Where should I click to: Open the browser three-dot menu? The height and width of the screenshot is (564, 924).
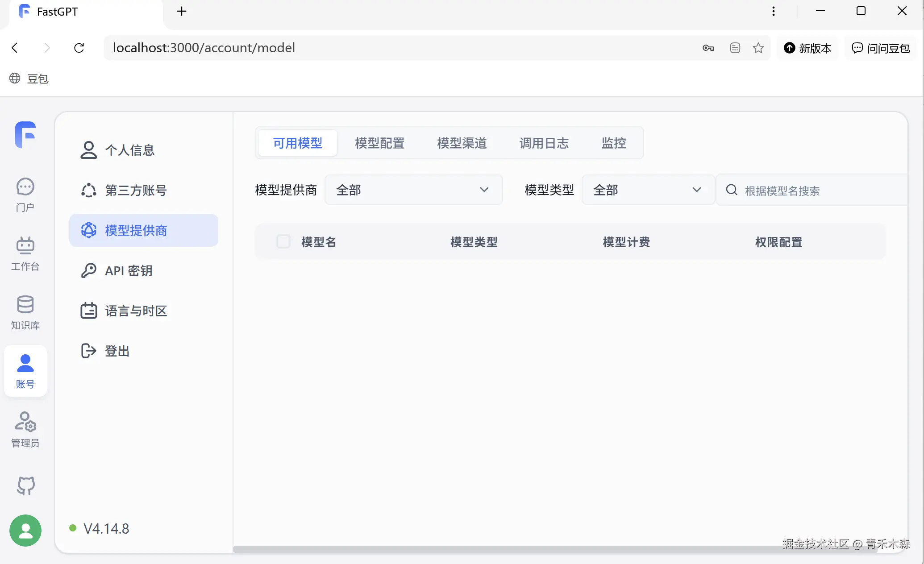click(x=773, y=11)
